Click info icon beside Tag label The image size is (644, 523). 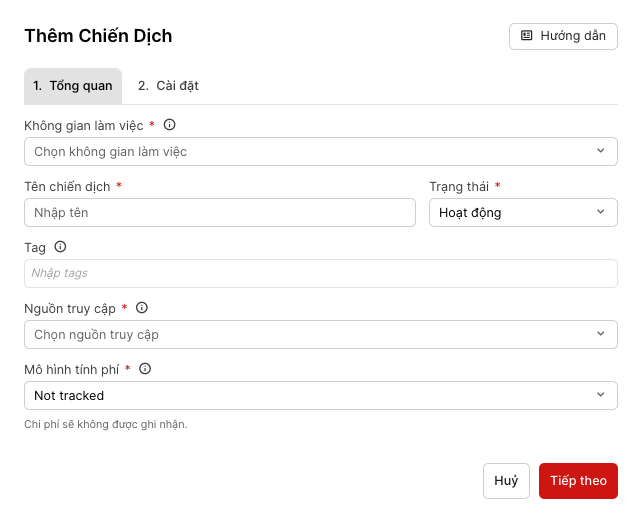click(x=60, y=247)
